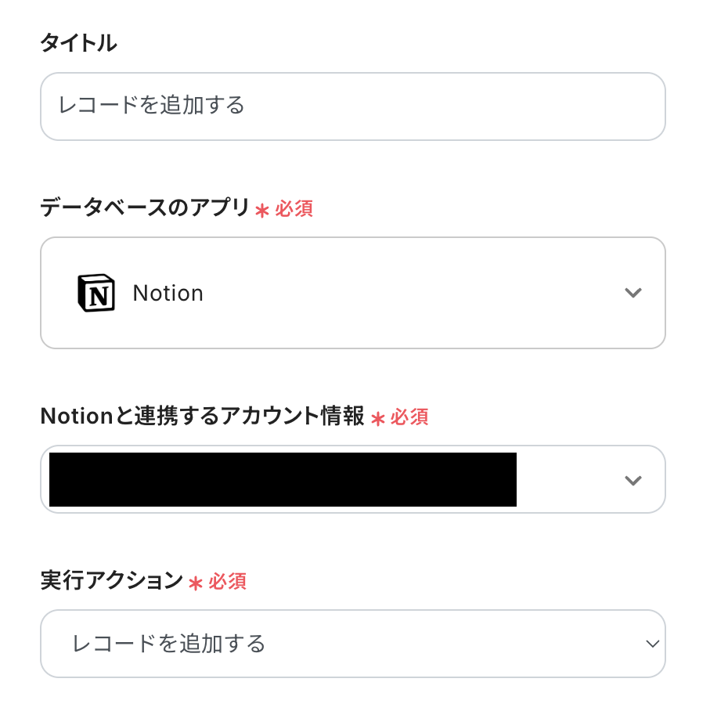The width and height of the screenshot is (728, 711).
Task: Expand the 実行アクション select arrow
Action: pos(652,644)
